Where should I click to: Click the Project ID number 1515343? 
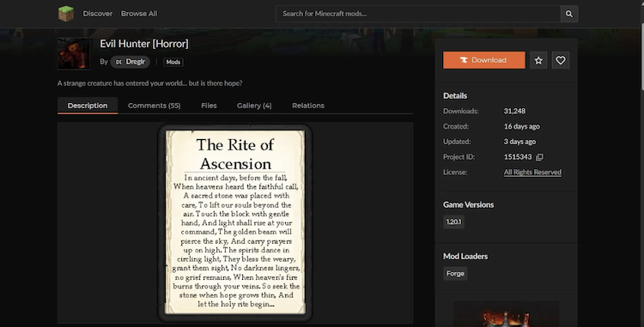click(x=518, y=157)
